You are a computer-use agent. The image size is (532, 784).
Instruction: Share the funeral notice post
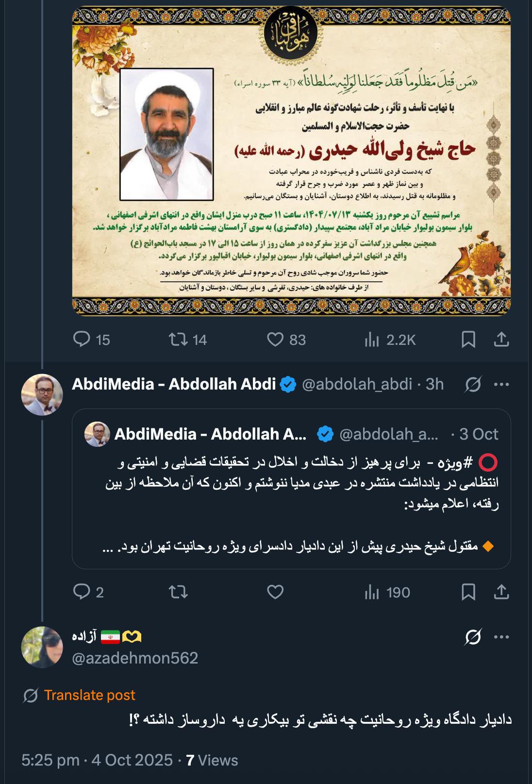(501, 339)
